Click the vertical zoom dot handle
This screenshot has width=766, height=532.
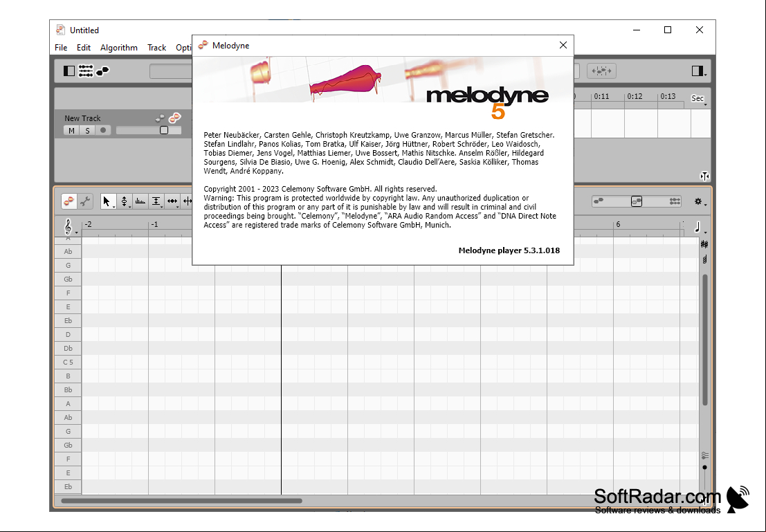click(704, 468)
